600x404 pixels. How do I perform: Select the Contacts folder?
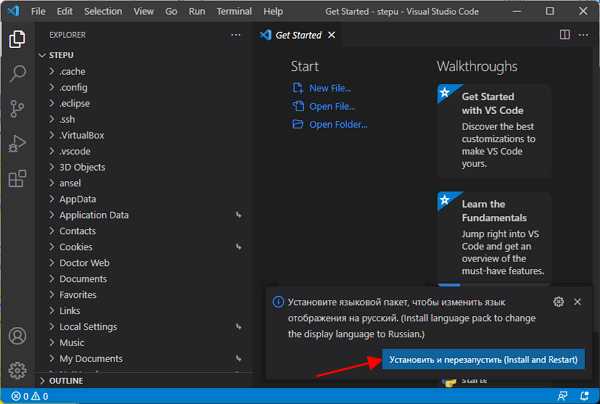77,231
